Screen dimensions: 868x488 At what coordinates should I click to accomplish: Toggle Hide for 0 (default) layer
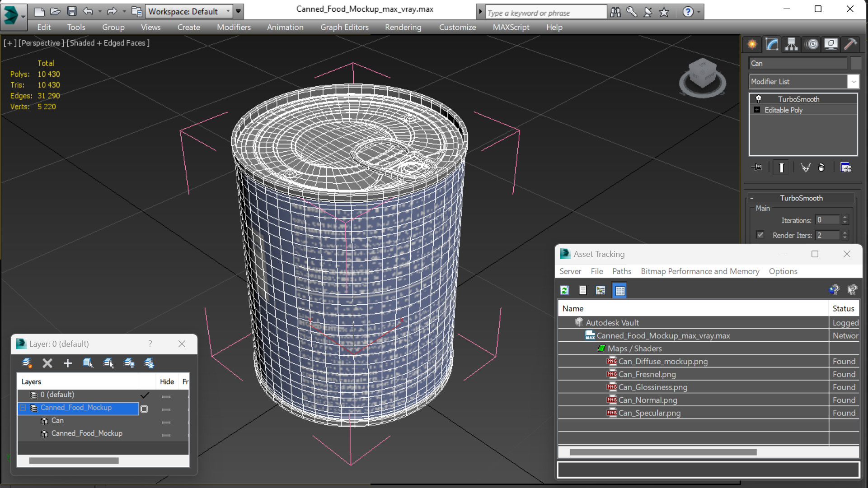tap(166, 396)
